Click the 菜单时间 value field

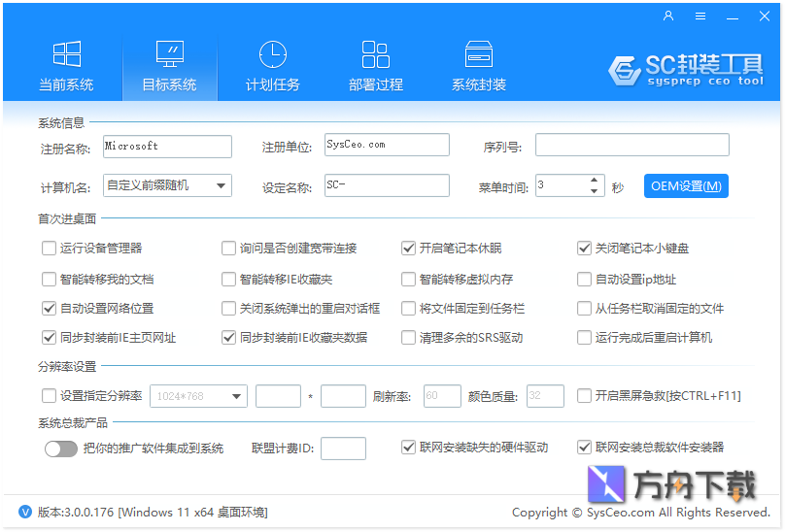[x=562, y=185]
